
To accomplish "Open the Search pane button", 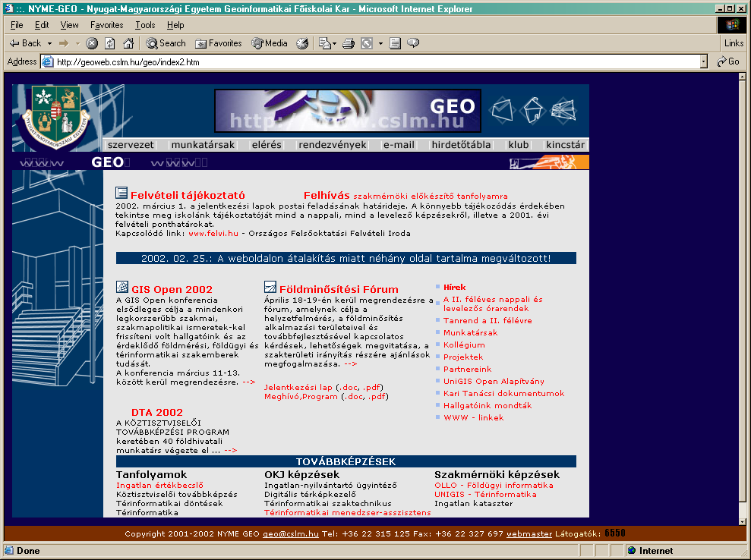I will (166, 43).
